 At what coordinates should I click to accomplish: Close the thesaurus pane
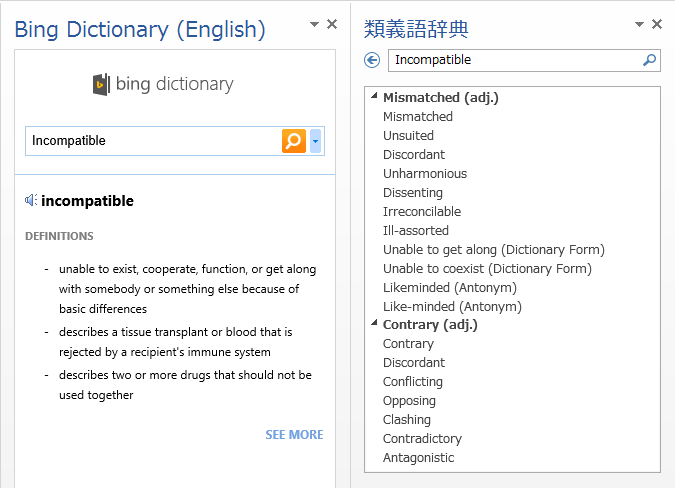[657, 24]
